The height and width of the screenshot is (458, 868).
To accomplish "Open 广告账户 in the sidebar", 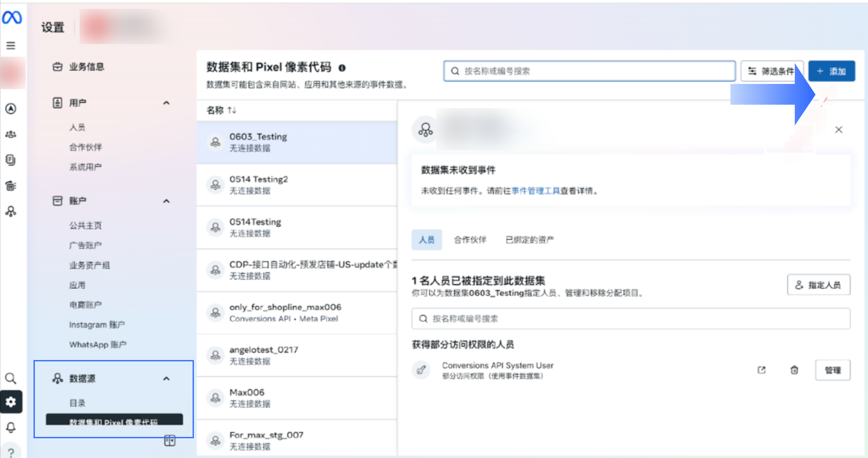I will (x=85, y=245).
